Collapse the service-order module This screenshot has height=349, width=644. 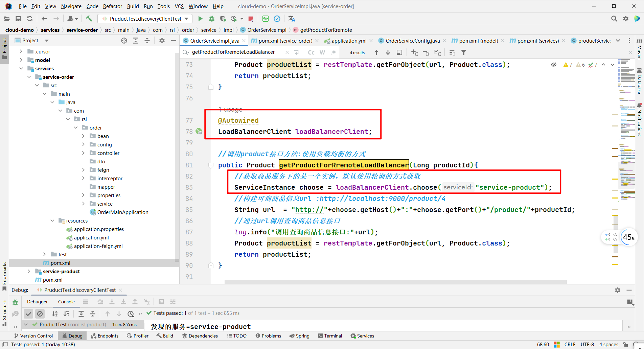[29, 77]
